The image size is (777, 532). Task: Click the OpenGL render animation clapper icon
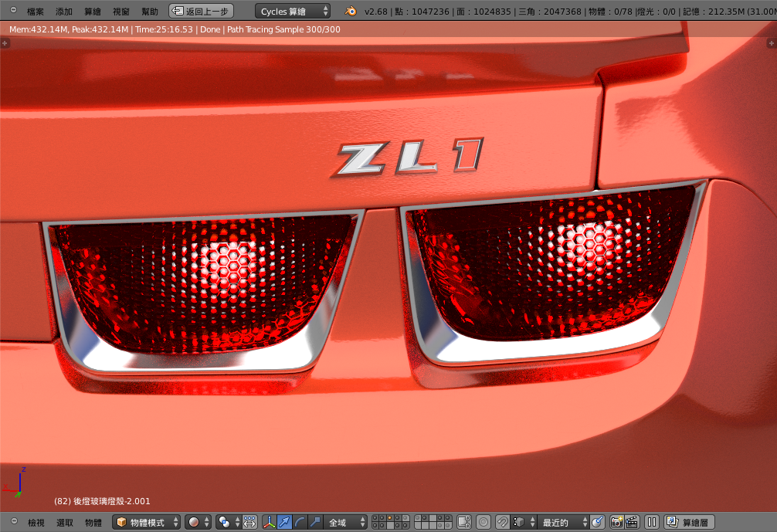click(632, 523)
